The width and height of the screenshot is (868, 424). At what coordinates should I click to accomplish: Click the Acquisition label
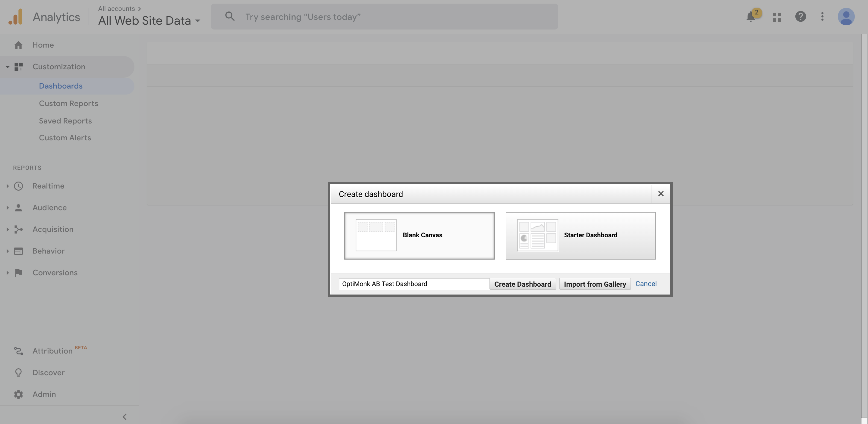(53, 229)
